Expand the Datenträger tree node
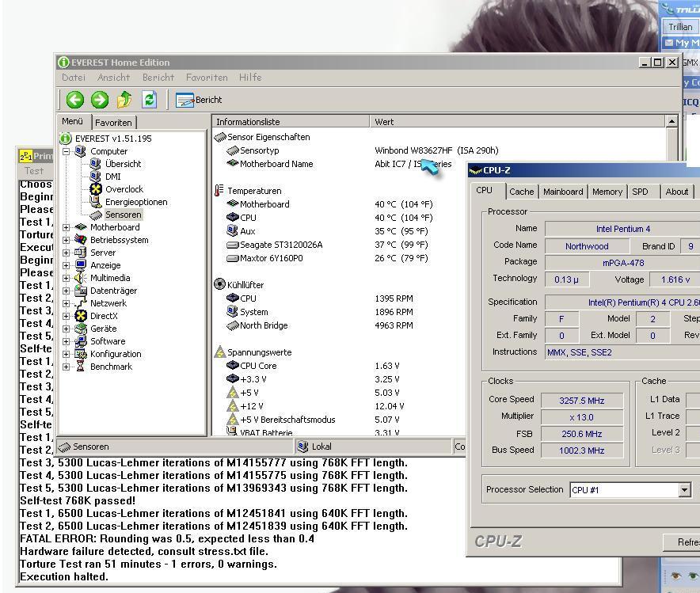The image size is (700, 593). pyautogui.click(x=66, y=291)
